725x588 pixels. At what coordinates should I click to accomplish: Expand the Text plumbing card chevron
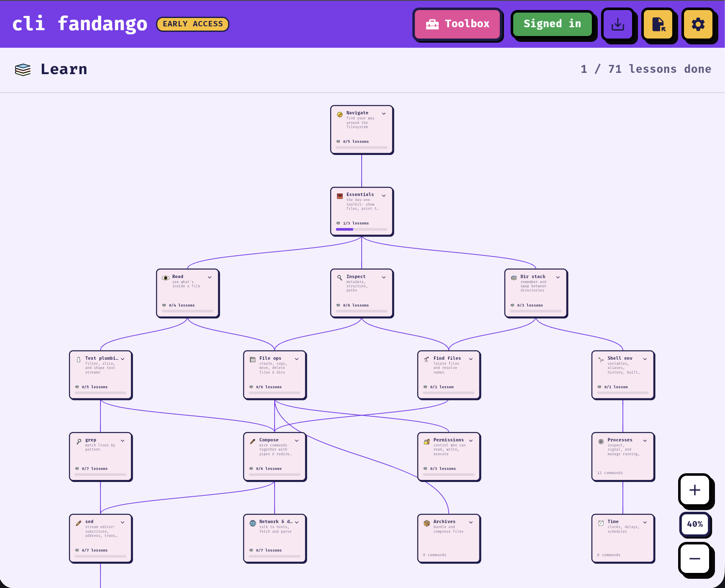click(123, 359)
